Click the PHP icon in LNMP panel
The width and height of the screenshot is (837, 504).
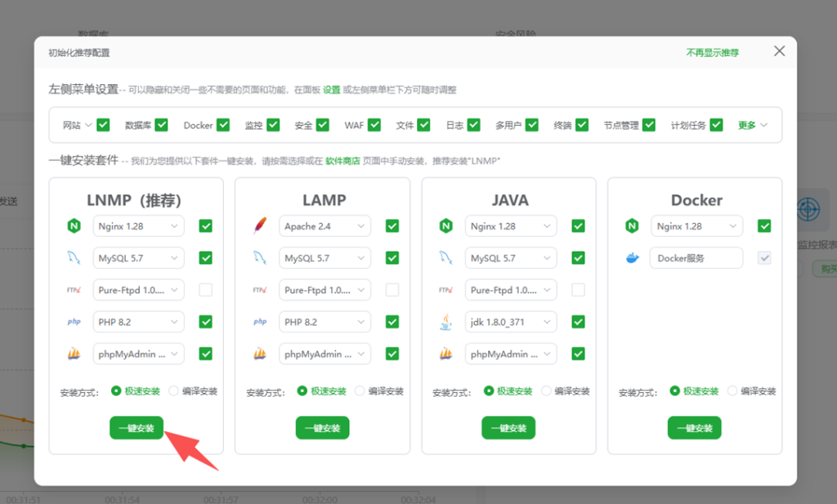tap(74, 322)
